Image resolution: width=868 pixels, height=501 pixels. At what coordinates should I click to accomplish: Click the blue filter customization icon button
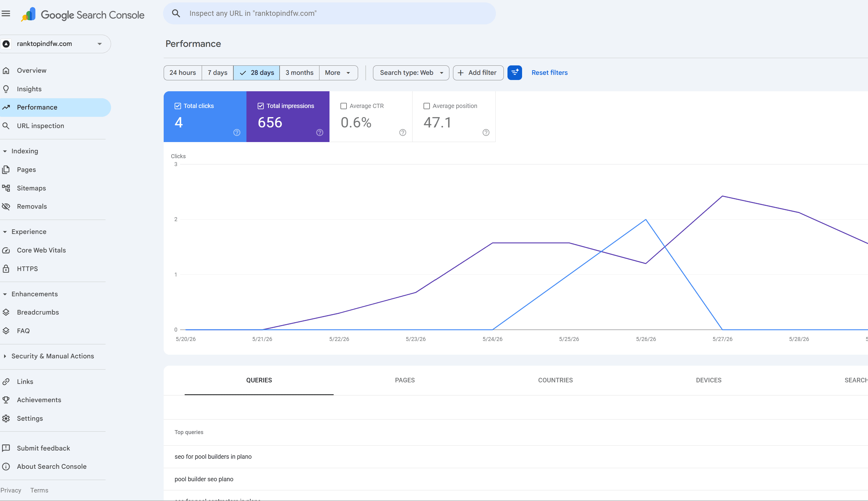point(515,73)
